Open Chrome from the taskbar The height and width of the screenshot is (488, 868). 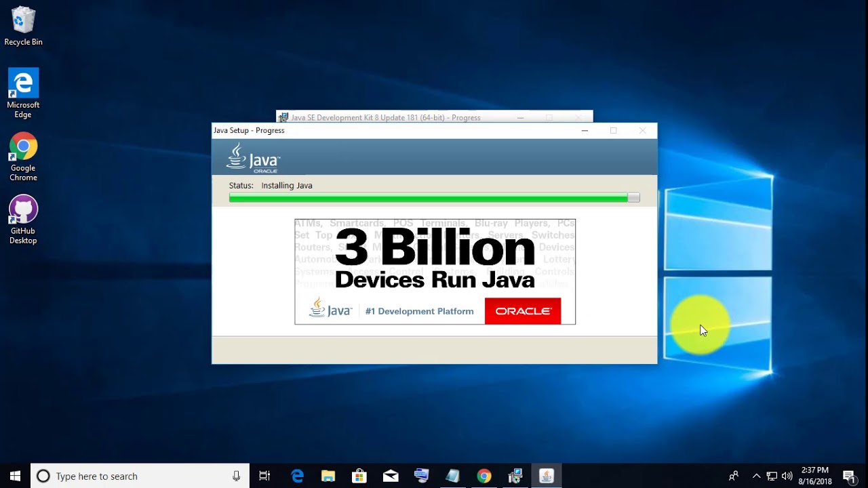pyautogui.click(x=484, y=476)
